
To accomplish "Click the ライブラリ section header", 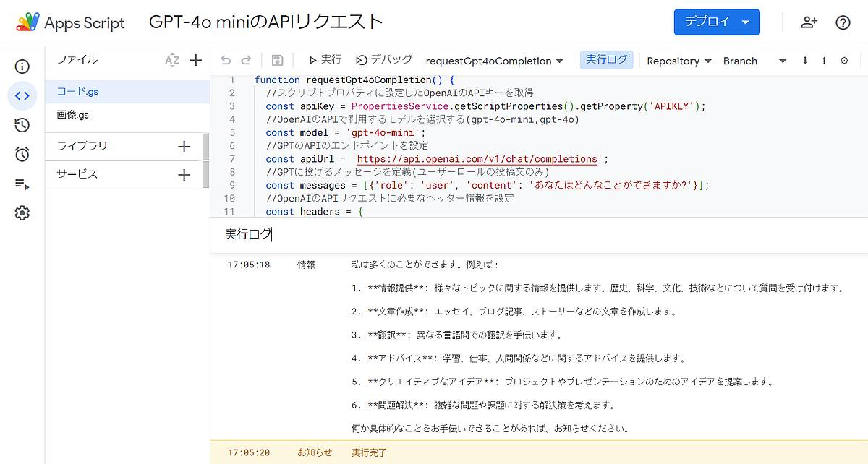I will point(82,146).
